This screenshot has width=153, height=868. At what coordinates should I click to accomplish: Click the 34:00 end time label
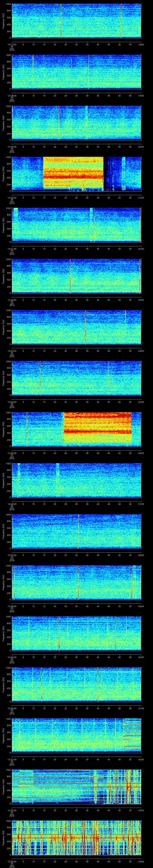pos(141,861)
